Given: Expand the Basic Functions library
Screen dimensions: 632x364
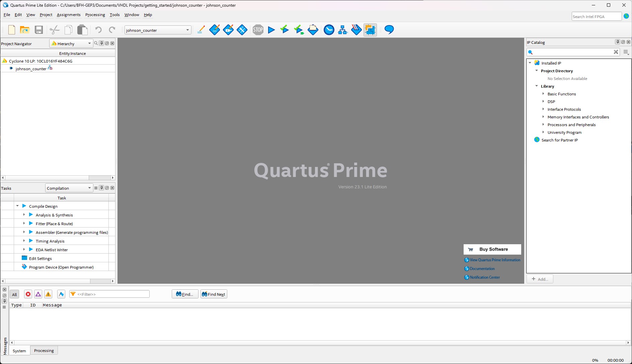Looking at the screenshot, I should (x=543, y=94).
